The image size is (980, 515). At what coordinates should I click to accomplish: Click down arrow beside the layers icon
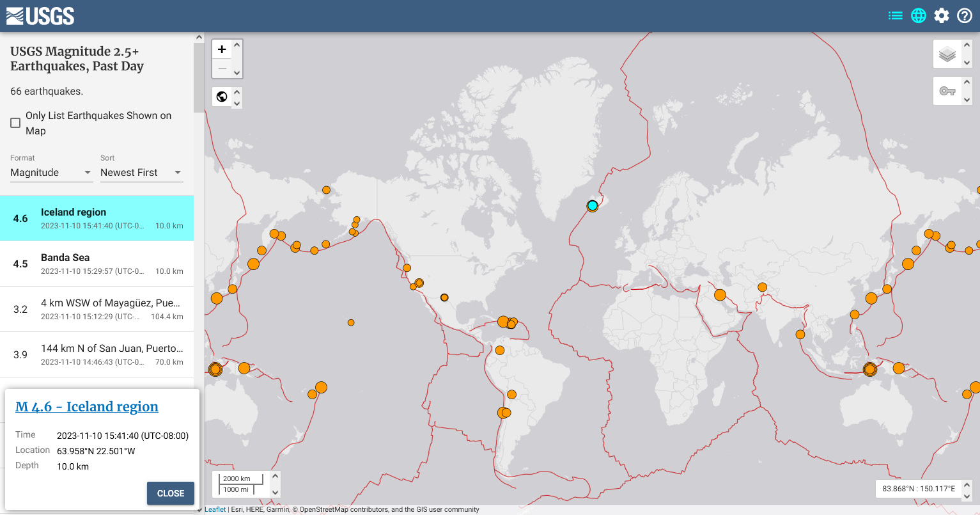[x=967, y=63]
